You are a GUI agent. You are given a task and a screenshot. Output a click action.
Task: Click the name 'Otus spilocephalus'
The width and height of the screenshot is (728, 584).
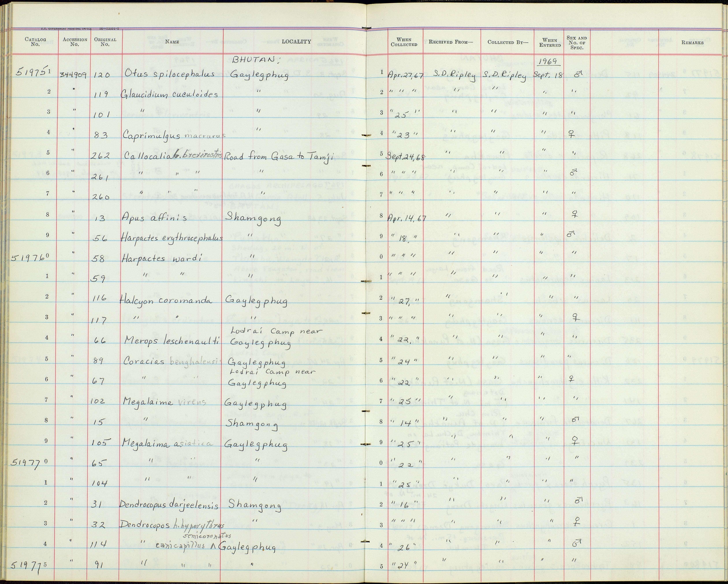(x=169, y=73)
